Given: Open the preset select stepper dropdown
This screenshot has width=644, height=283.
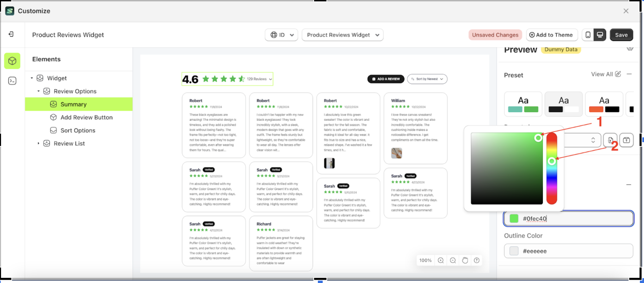Looking at the screenshot, I should coord(593,140).
